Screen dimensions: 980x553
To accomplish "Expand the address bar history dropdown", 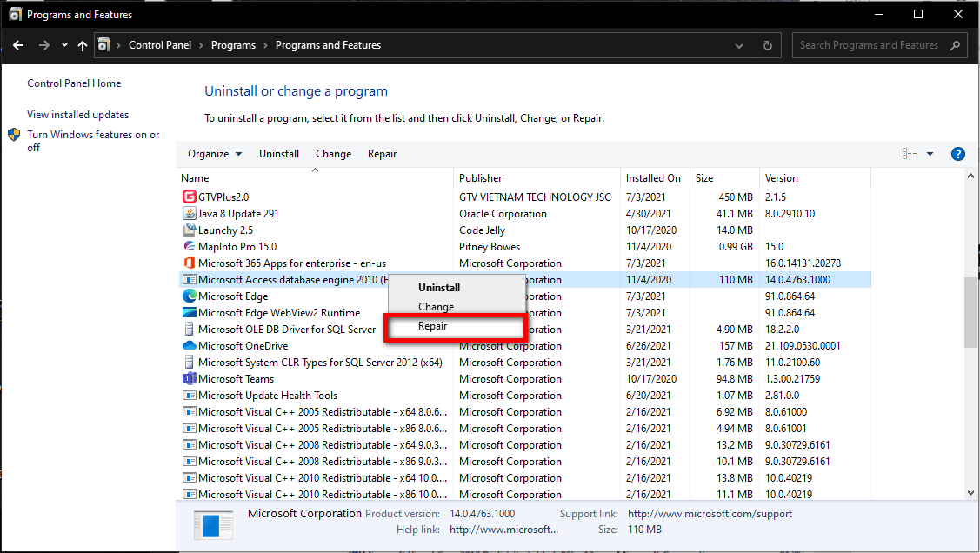I will 739,45.
